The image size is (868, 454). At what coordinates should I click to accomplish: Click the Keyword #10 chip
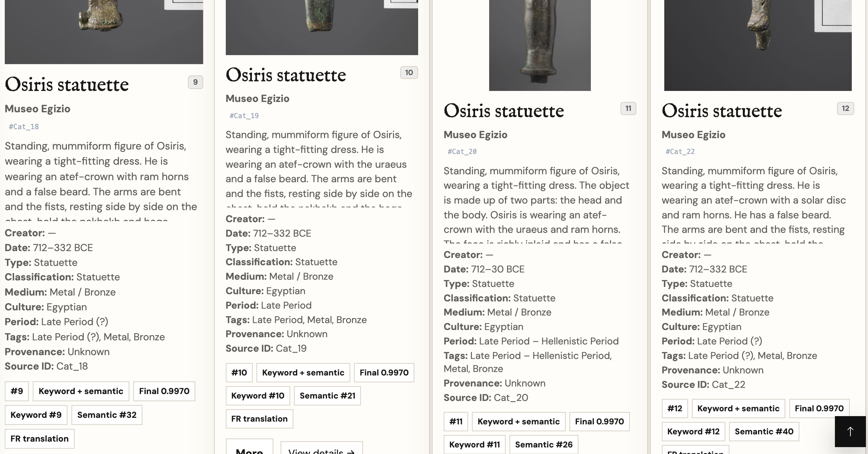coord(258,396)
